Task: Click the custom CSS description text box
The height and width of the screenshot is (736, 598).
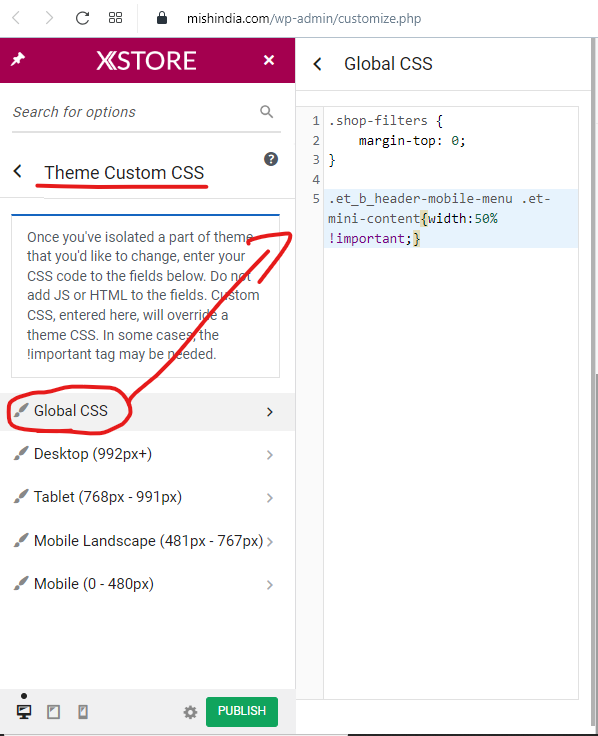Action: click(146, 296)
